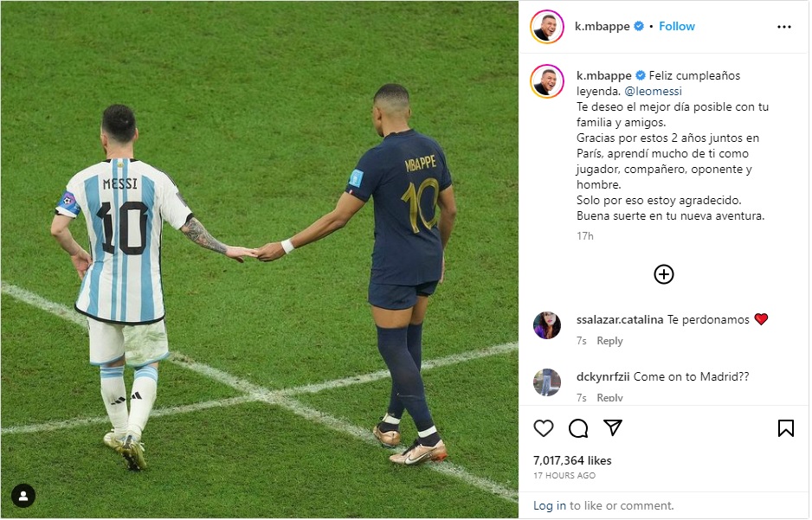Viewport: 812px width, 520px height.
Task: Reply to ssalazar.catalina's comment
Action: [610, 342]
